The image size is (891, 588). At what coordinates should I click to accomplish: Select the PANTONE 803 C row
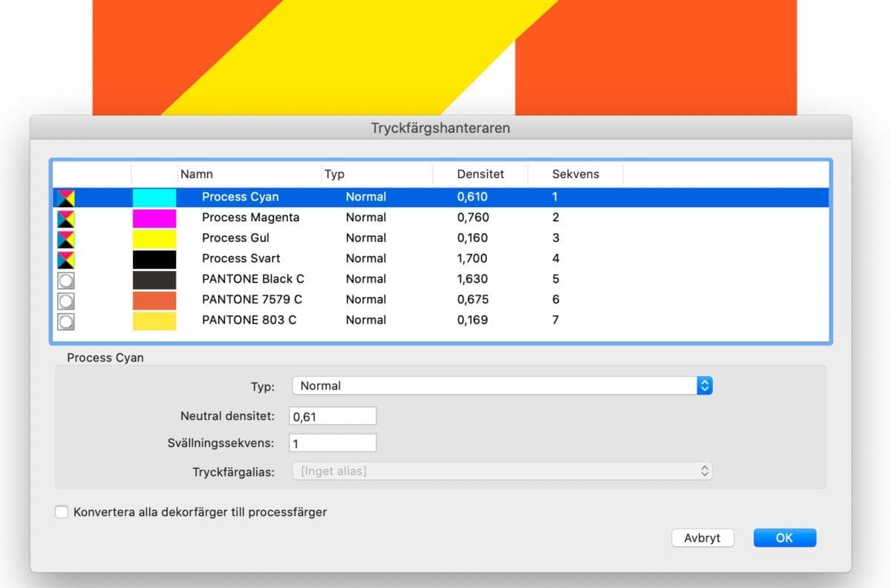(x=441, y=320)
